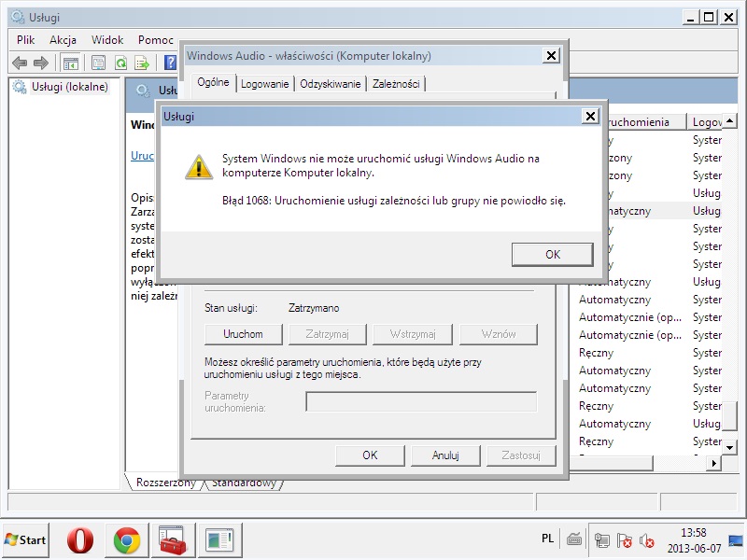
Task: Switch to the Logowanie tab
Action: click(265, 84)
